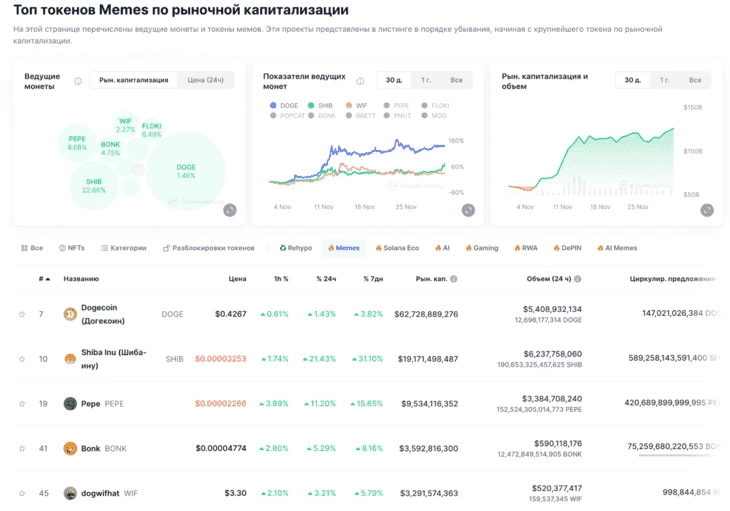The height and width of the screenshot is (511, 730).
Task: Click info icon beside Рын. кап. header
Action: (454, 279)
